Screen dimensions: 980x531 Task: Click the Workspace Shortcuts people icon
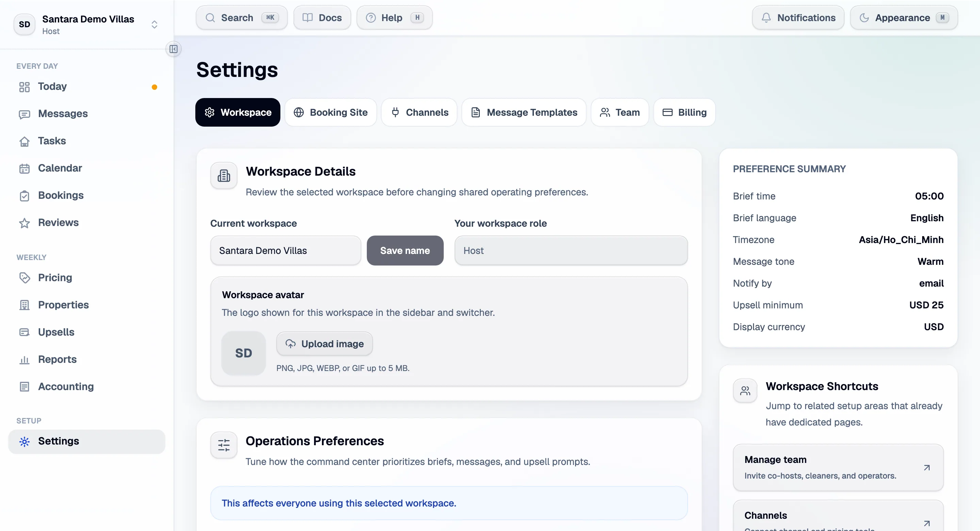coord(745,390)
